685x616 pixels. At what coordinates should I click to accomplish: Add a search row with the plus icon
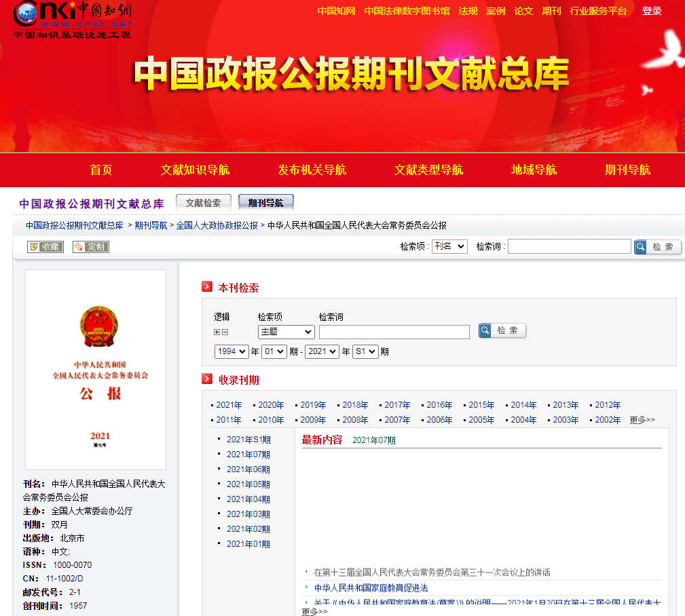point(217,332)
